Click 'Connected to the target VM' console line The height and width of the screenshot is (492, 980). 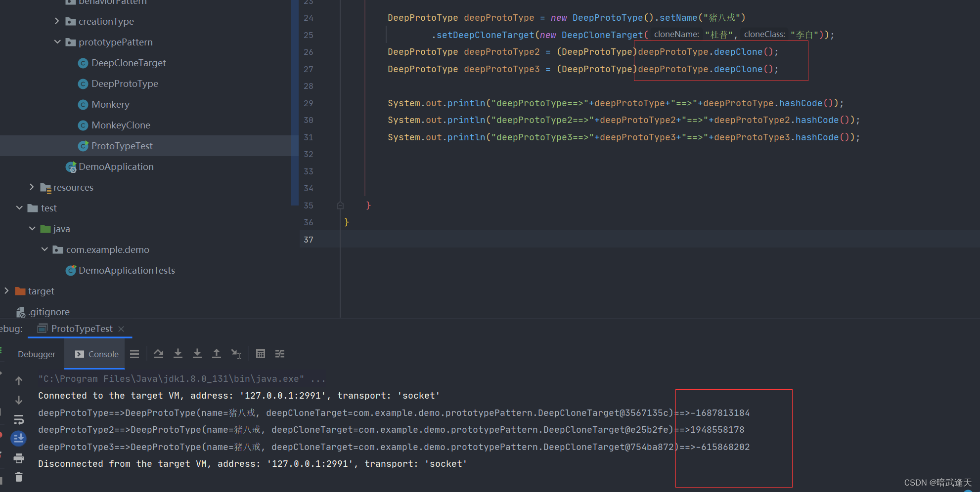pos(239,396)
